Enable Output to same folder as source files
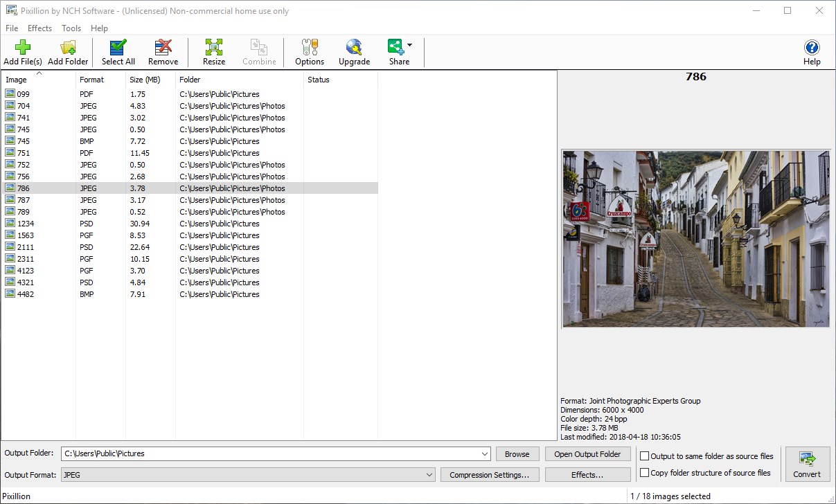The height and width of the screenshot is (504, 836). click(644, 456)
